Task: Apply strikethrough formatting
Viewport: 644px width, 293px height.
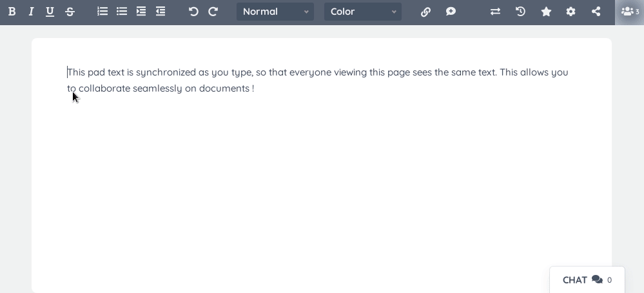Action: [x=70, y=12]
